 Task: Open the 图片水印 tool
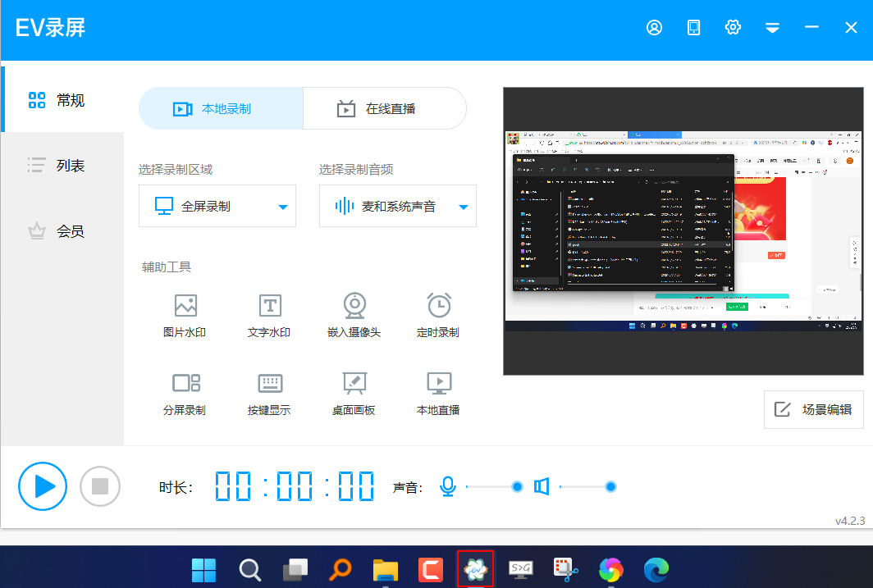click(185, 316)
